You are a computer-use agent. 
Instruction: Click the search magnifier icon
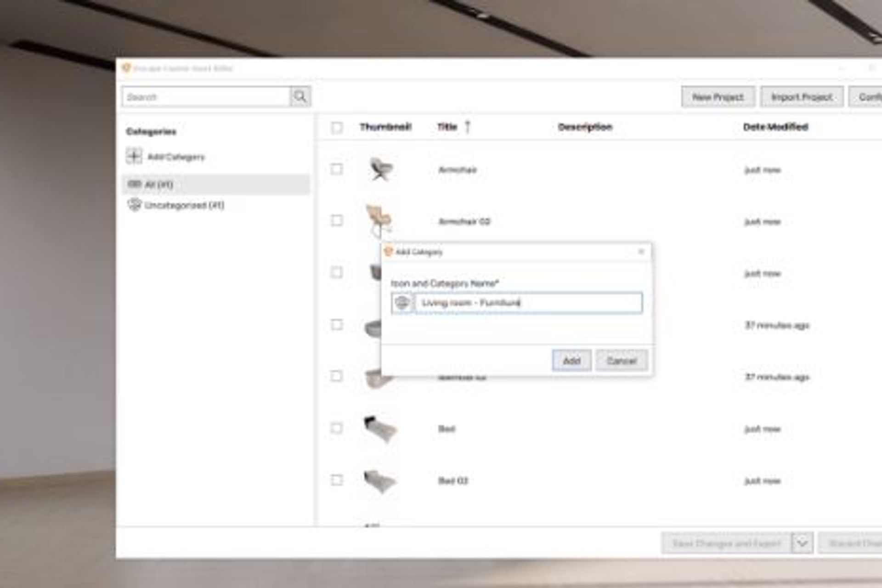pos(300,96)
